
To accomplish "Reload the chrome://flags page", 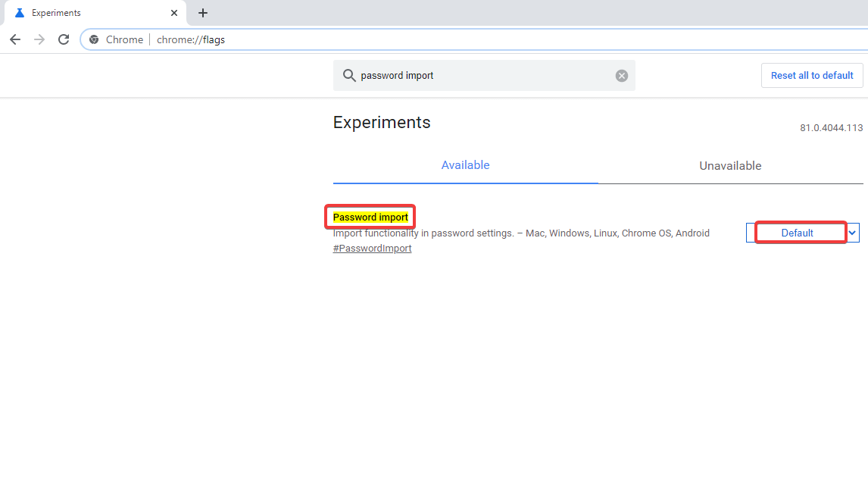I will (64, 39).
